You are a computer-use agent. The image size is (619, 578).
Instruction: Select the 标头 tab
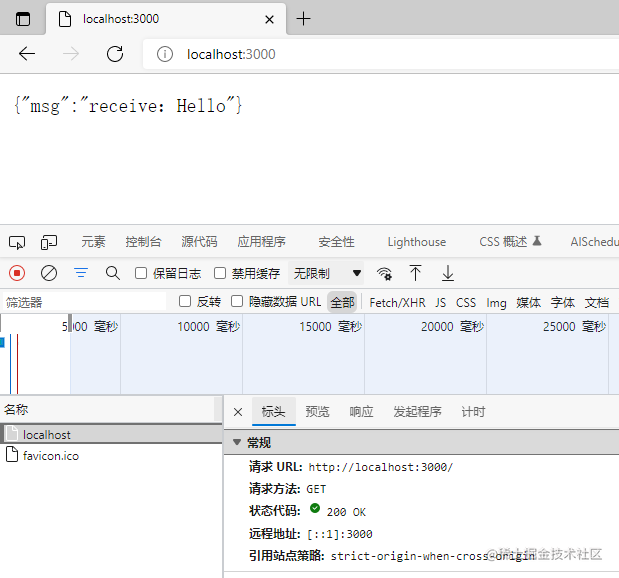click(274, 412)
